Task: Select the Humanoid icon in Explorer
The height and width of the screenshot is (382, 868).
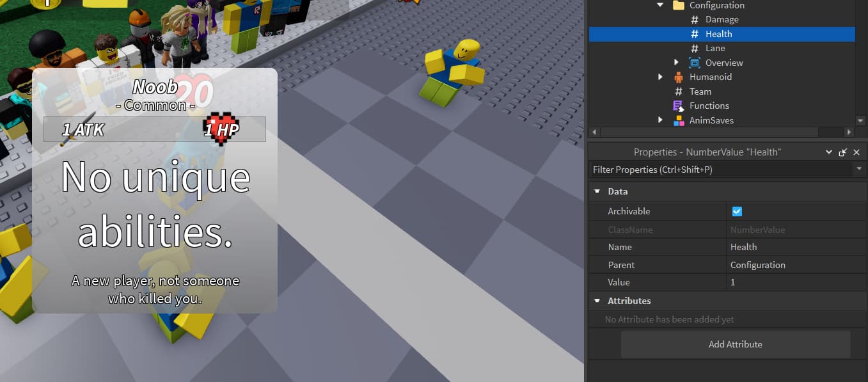Action: (678, 77)
